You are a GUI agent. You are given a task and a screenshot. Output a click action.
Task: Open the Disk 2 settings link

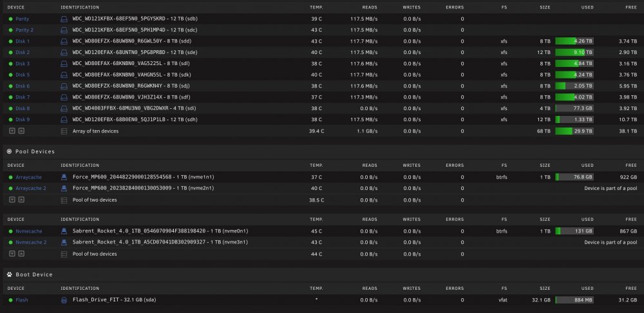23,52
